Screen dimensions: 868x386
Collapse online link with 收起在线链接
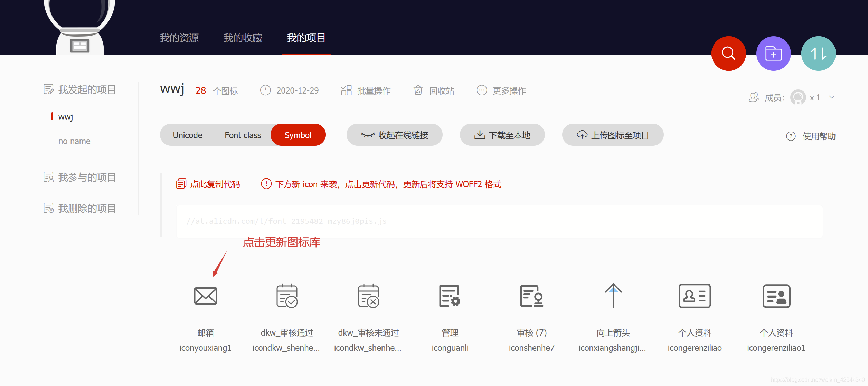(x=394, y=135)
